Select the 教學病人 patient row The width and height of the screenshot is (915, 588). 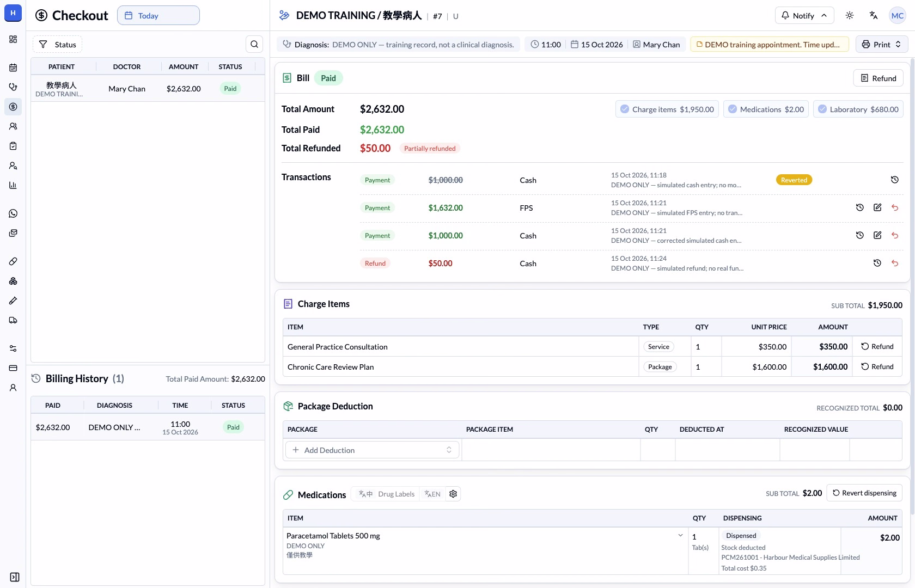[148, 88]
